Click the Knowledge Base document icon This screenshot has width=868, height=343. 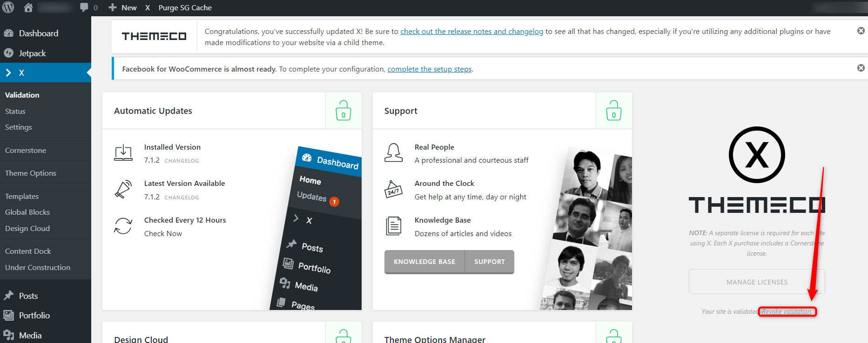(393, 226)
